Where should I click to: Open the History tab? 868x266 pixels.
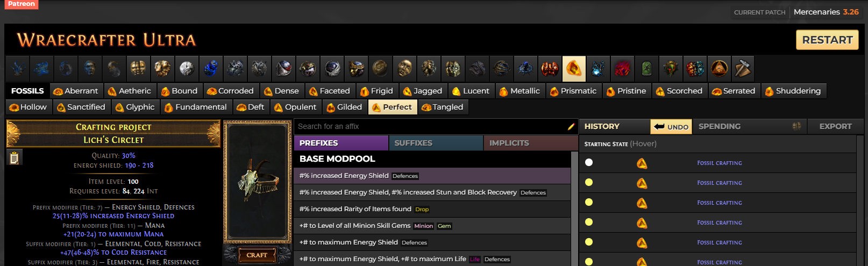point(614,126)
